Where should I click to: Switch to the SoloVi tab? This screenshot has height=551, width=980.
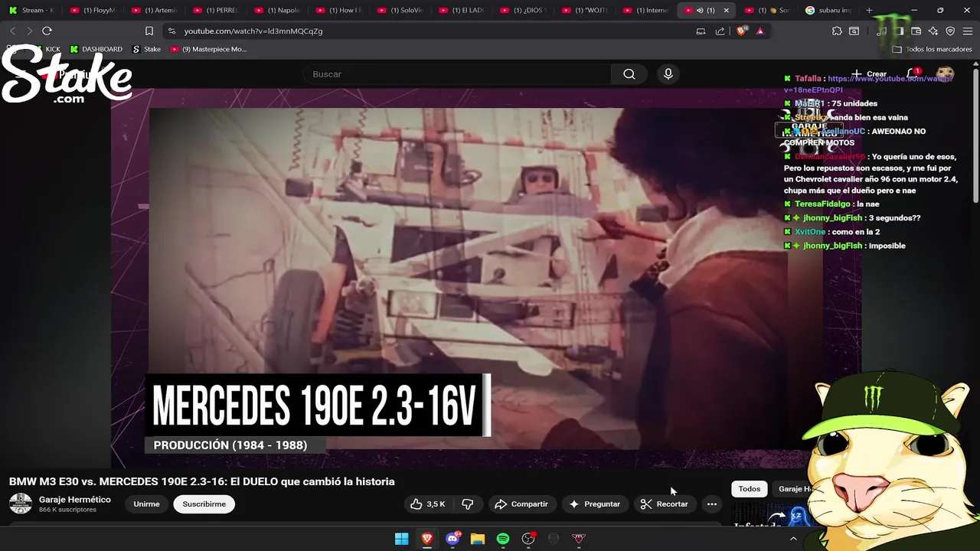[400, 10]
